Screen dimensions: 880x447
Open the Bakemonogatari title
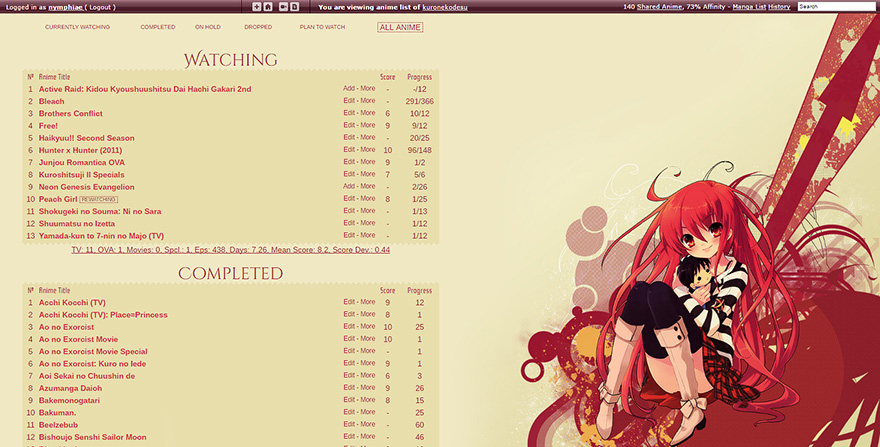click(x=69, y=400)
